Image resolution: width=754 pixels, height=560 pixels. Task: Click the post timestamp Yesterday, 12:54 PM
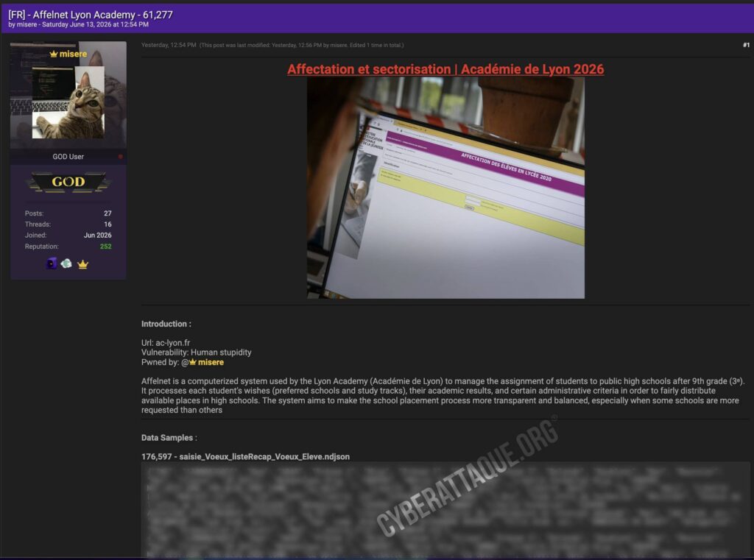(x=169, y=45)
